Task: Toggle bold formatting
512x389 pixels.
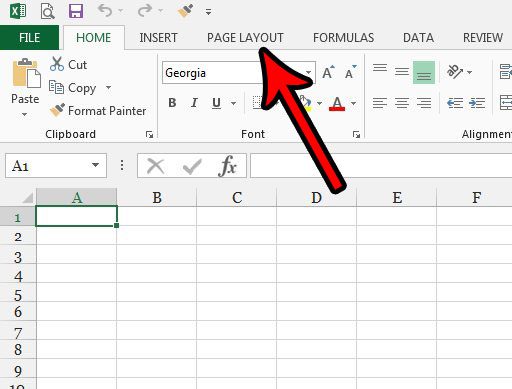Action: coord(172,103)
